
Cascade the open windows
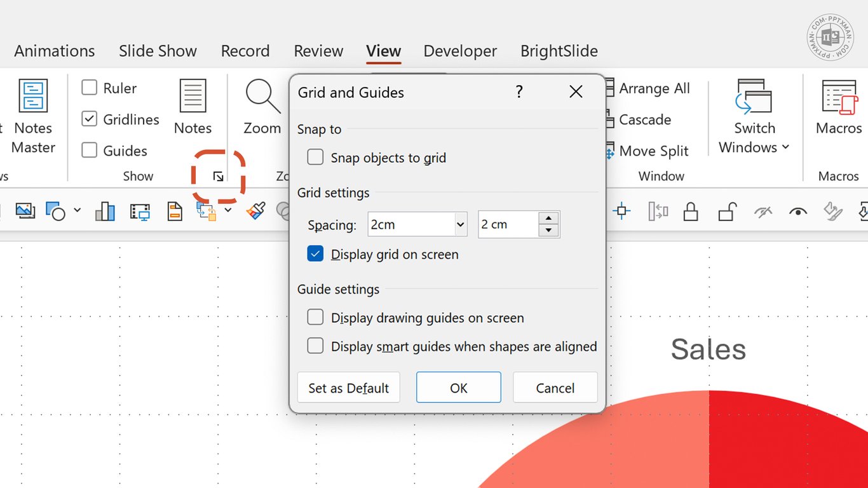tap(638, 119)
